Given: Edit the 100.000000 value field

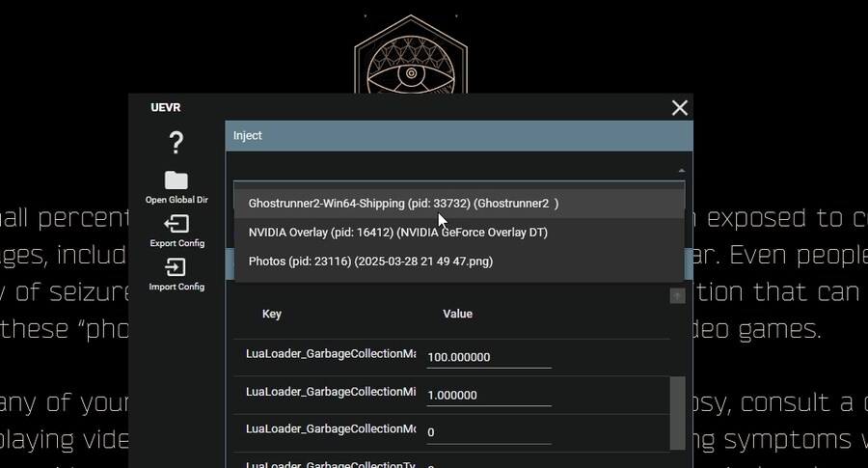Looking at the screenshot, I should point(488,357).
